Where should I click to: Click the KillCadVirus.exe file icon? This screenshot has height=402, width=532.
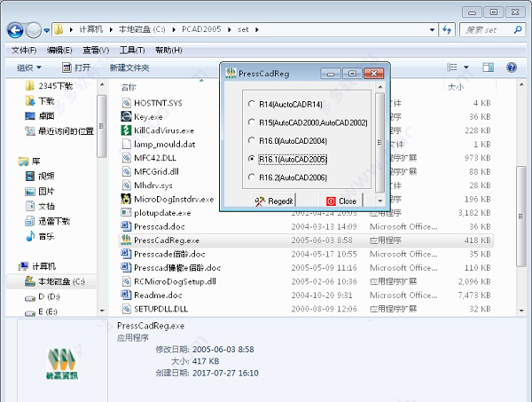(x=126, y=130)
